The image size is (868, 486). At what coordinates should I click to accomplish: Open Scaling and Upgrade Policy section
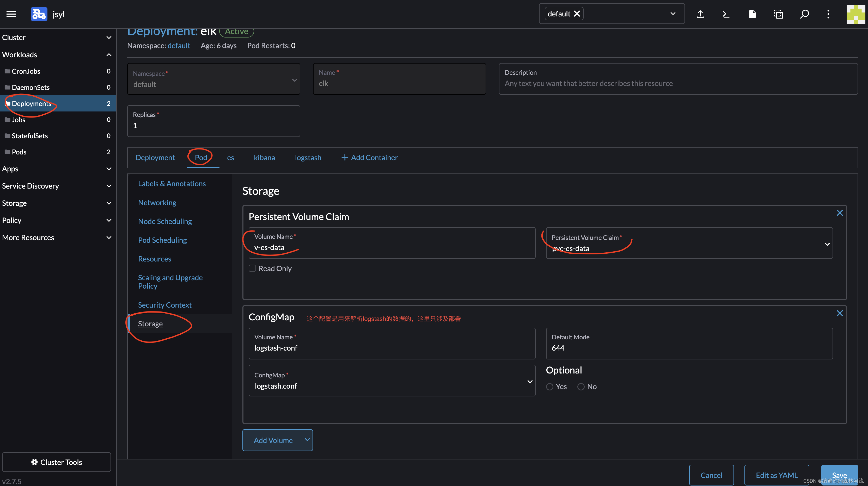pyautogui.click(x=170, y=282)
